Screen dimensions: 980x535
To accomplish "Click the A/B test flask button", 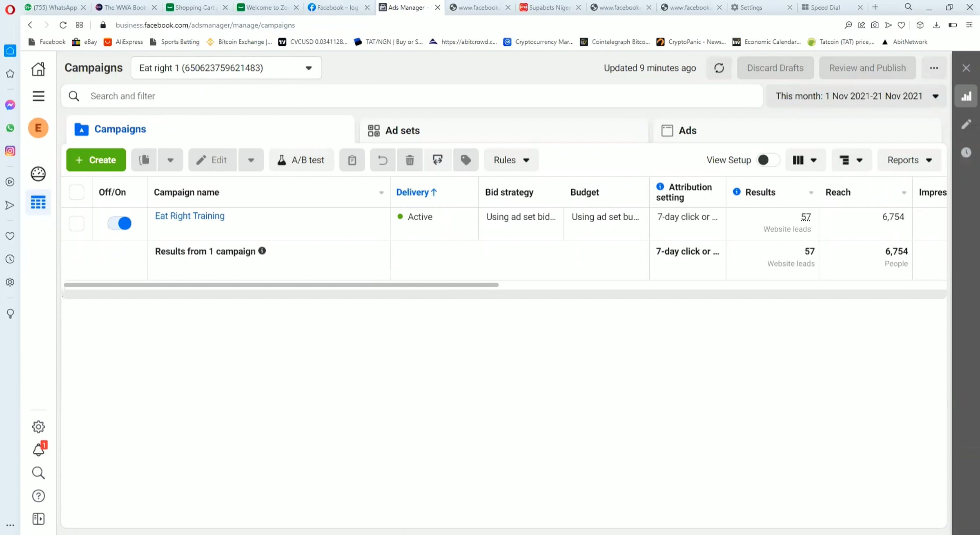I will click(x=301, y=160).
